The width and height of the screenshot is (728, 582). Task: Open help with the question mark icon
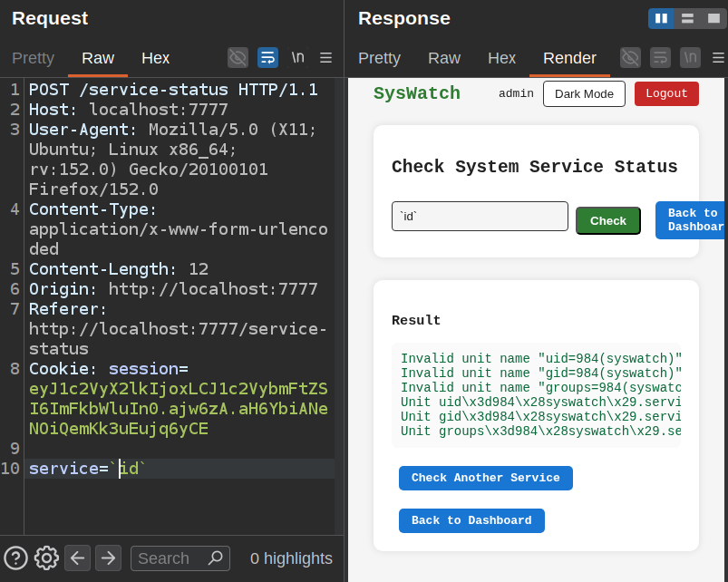15,558
